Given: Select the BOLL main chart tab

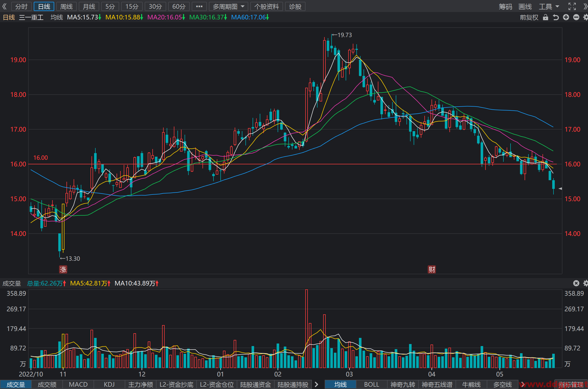Looking at the screenshot, I should click(371, 384).
